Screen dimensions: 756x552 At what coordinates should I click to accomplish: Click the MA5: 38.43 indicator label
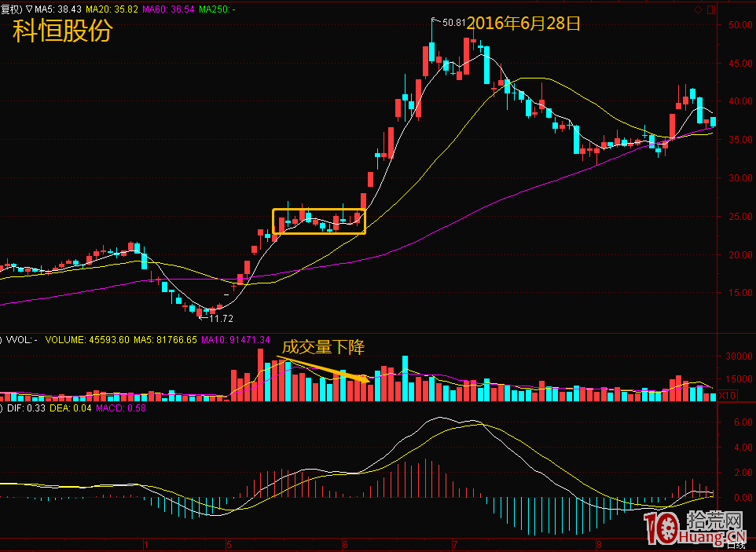tap(58, 9)
